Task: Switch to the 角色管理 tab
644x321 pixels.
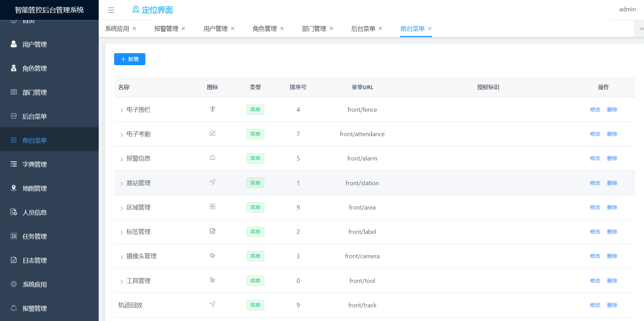Action: coord(265,29)
